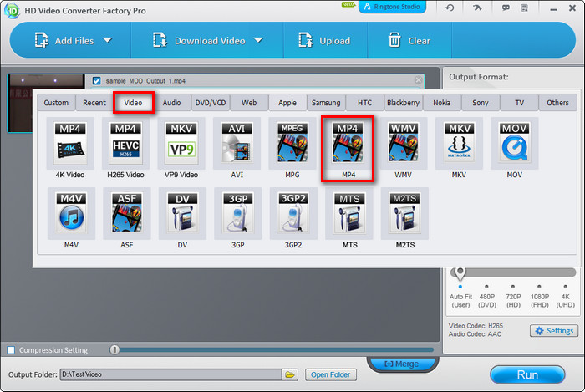The height and width of the screenshot is (392, 585).
Task: Click the Open Folder button
Action: click(330, 374)
